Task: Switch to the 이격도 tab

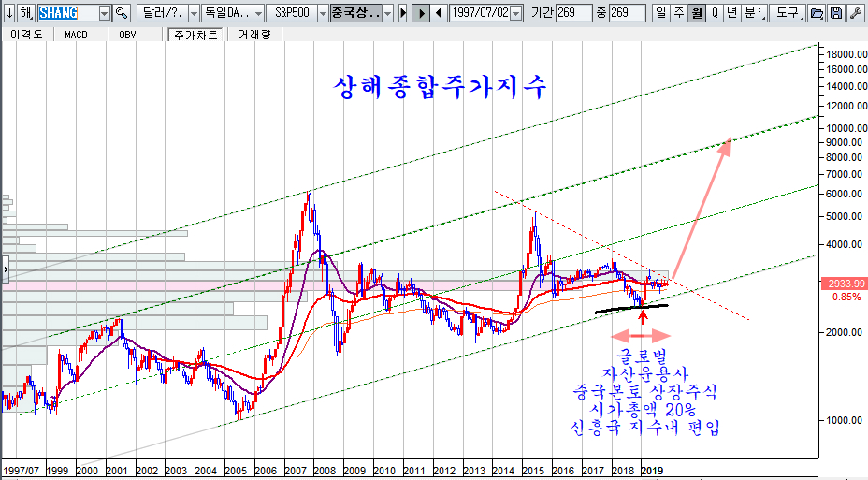Action: click(26, 35)
